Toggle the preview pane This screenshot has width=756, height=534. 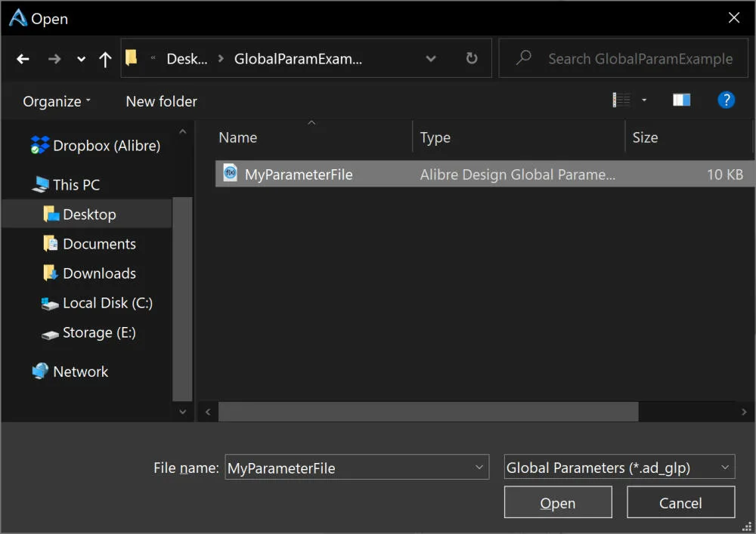(681, 100)
